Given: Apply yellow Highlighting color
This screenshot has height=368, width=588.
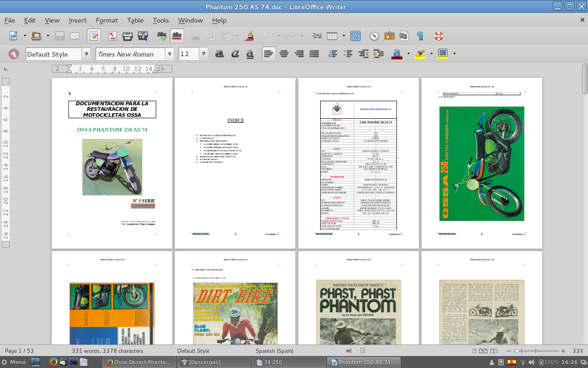Looking at the screenshot, I should click(x=420, y=54).
